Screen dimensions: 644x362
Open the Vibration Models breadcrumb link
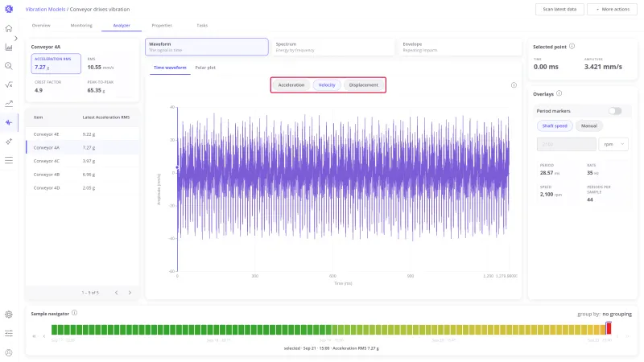coord(45,9)
